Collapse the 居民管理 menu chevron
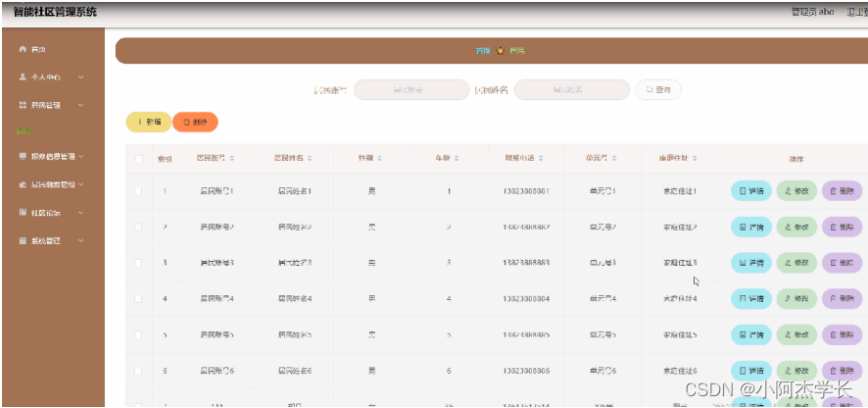The width and height of the screenshot is (868, 408). (x=80, y=105)
